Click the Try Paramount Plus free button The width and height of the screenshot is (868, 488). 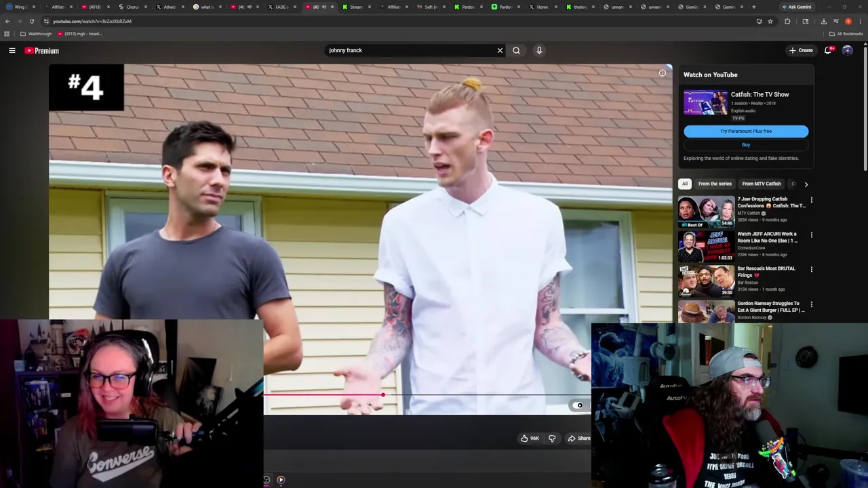click(x=746, y=131)
